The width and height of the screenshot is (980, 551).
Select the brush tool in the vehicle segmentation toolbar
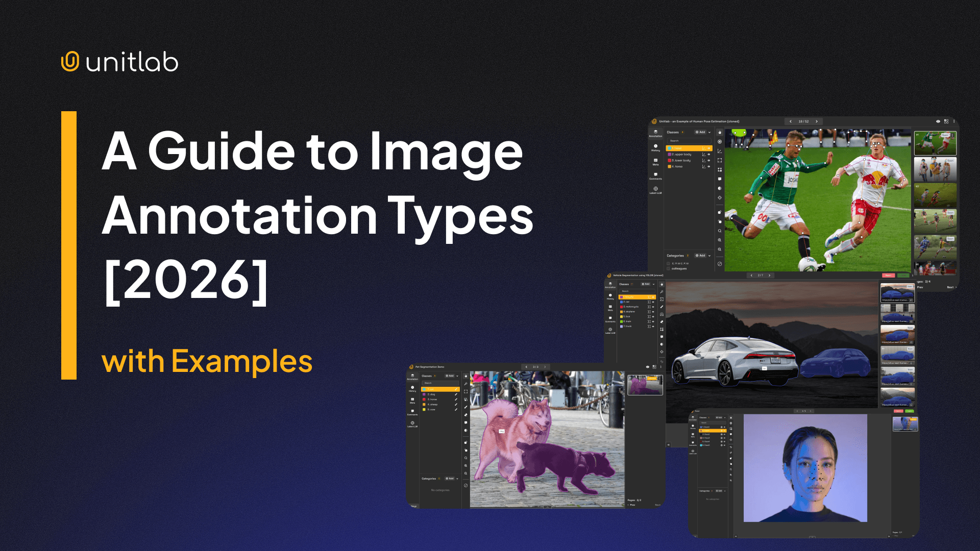point(661,306)
